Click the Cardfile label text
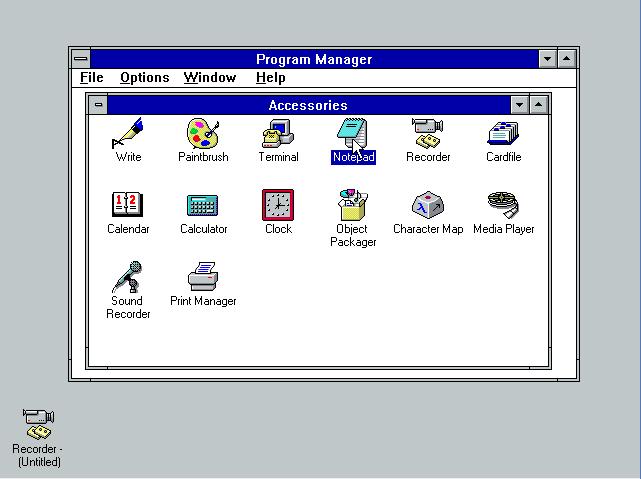The image size is (641, 479). 504,157
